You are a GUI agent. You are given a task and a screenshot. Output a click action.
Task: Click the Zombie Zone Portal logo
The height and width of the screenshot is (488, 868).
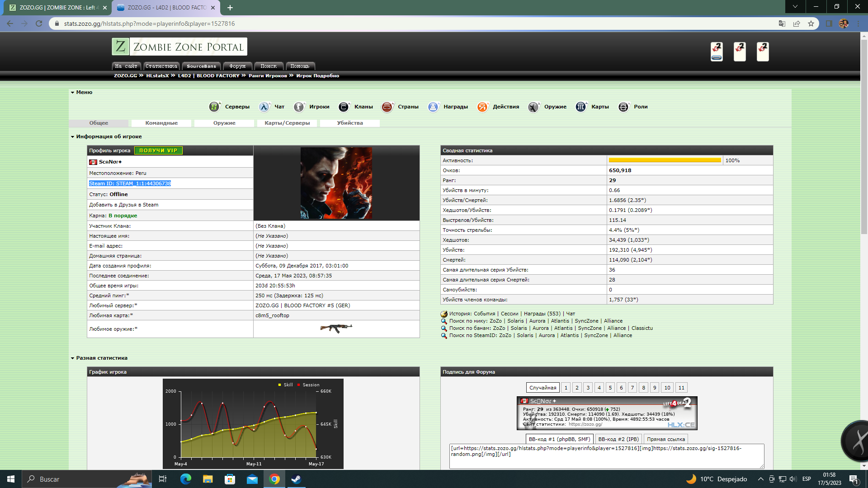[x=179, y=47]
